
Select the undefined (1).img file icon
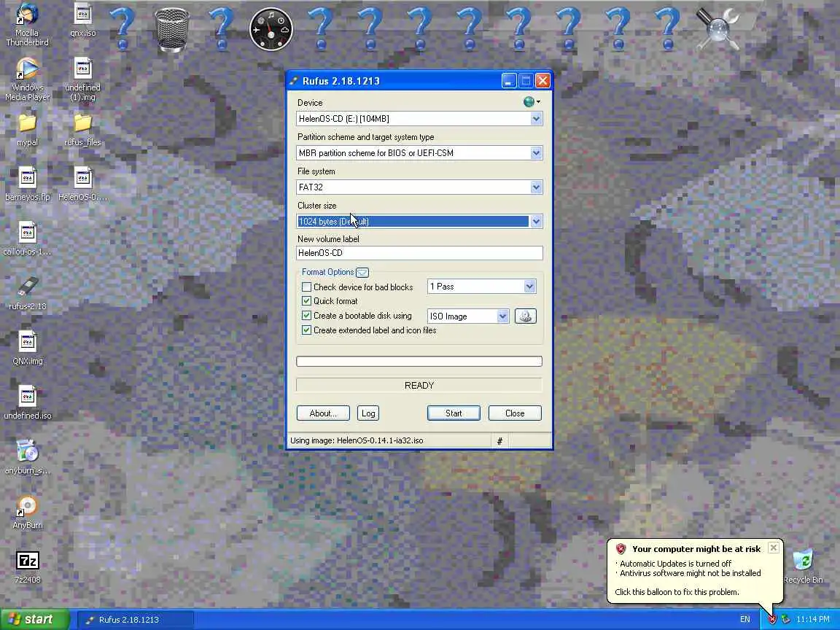tap(83, 79)
